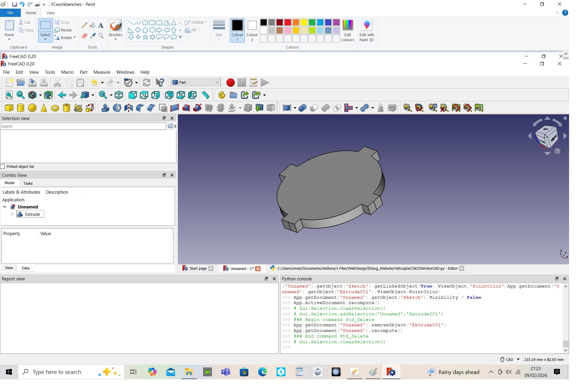Select Paint's Eraser tool
Screen dimensions: 583x392
click(84, 36)
